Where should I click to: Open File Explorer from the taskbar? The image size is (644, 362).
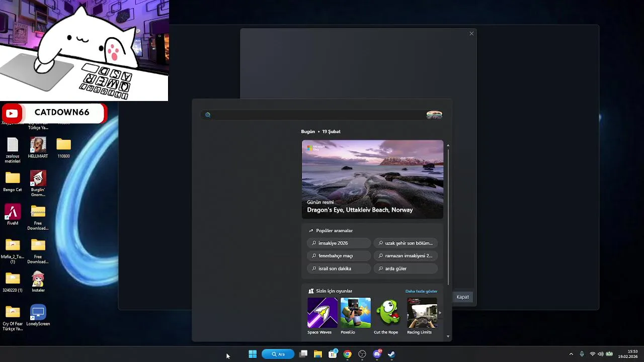(x=318, y=354)
